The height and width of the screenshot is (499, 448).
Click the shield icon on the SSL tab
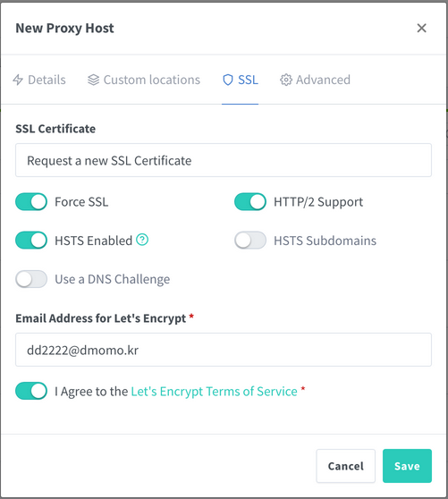228,80
